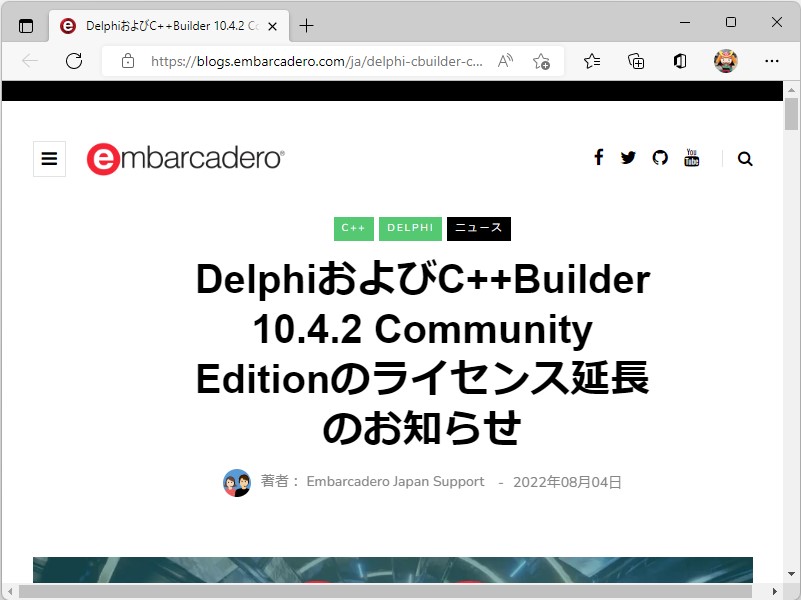This screenshot has height=600, width=801.
Task: Open the blog search magnifier icon
Action: [745, 158]
